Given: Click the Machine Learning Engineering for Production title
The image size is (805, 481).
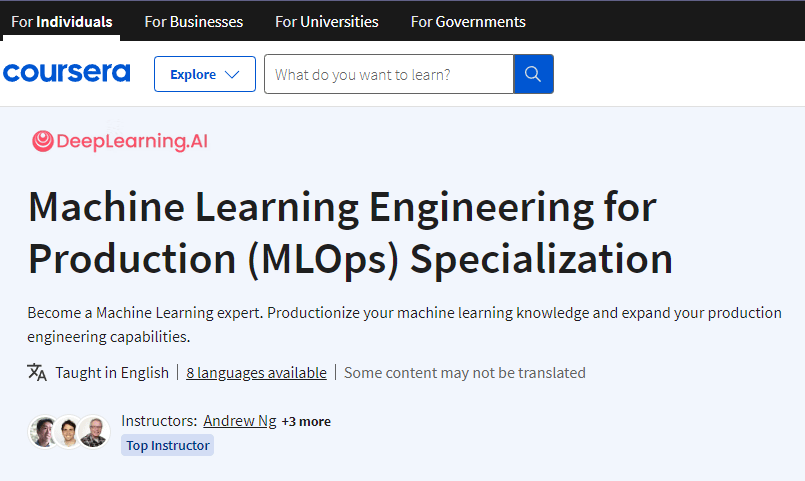Looking at the screenshot, I should click(x=350, y=233).
